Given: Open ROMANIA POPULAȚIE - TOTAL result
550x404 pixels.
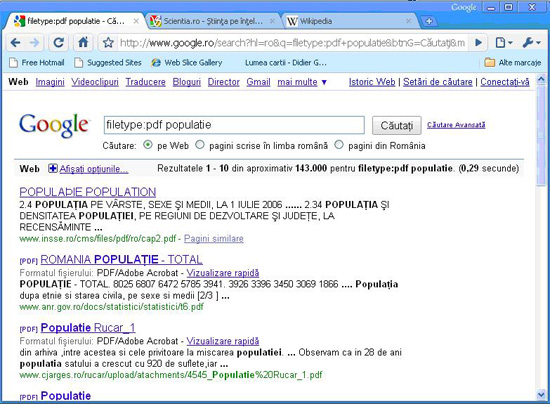Looking at the screenshot, I should (x=121, y=260).
